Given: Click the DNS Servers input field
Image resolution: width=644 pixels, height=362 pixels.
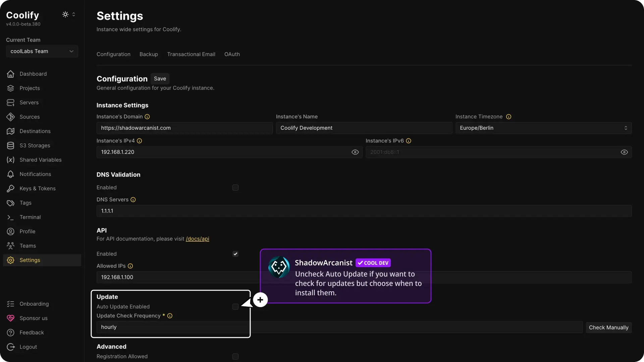Looking at the screenshot, I should point(364,211).
